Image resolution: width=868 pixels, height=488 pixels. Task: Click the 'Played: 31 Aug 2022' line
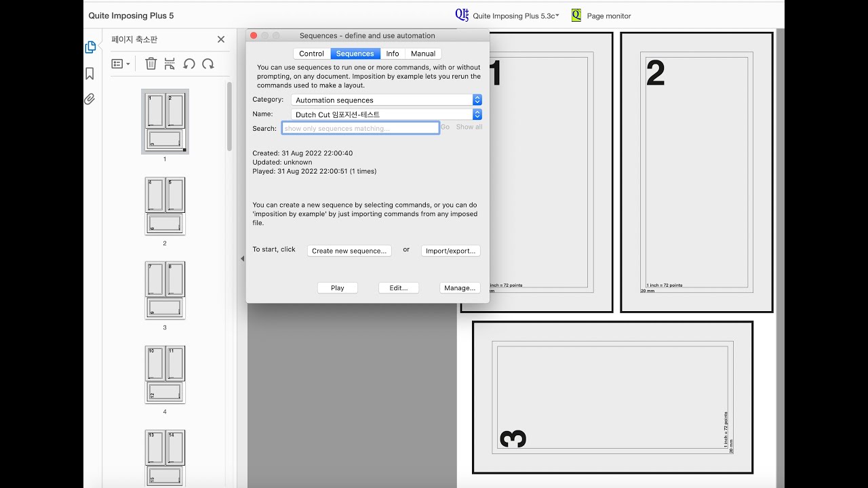coord(315,171)
